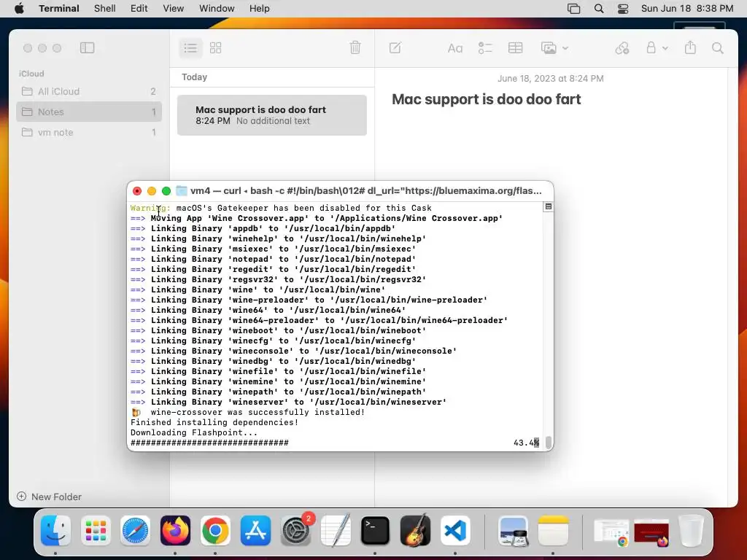Viewport: 747px width, 560px height.
Task: Click the Gatekeeper warning line
Action: 281,208
